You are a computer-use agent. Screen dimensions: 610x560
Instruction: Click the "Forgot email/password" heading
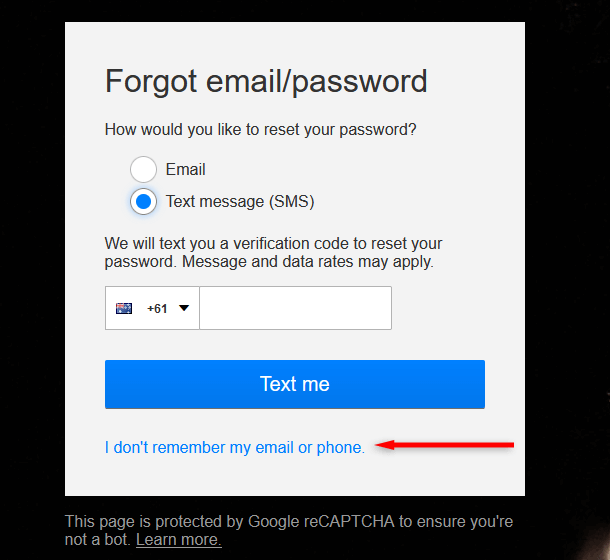(266, 80)
